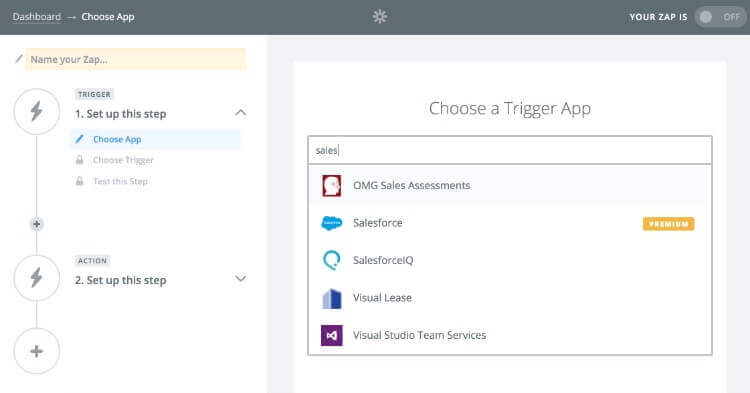Click '1. Set up this step' heading
This screenshot has width=750, height=393.
[121, 114]
